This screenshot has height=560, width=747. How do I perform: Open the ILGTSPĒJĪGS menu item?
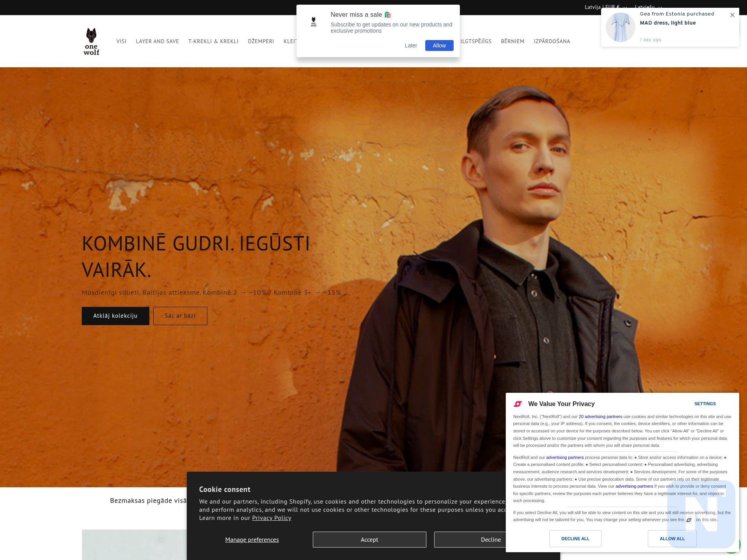pyautogui.click(x=476, y=41)
